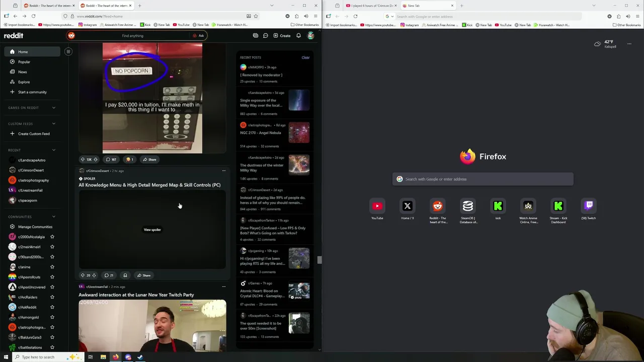This screenshot has height=362, width=644.
Task: Open 21 comments on CrimsonDesert post
Action: point(109,275)
